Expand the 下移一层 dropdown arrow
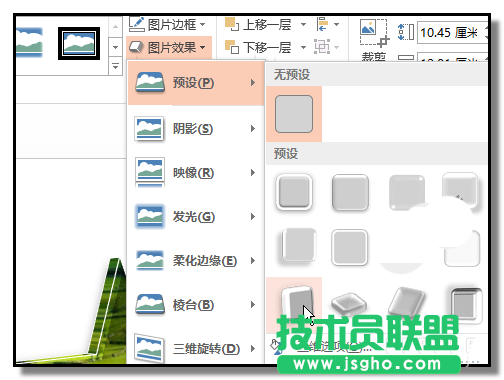Image resolution: width=504 pixels, height=380 pixels. [x=303, y=47]
